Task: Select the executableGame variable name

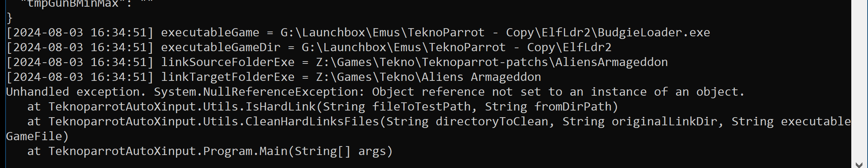Action: click(x=210, y=33)
